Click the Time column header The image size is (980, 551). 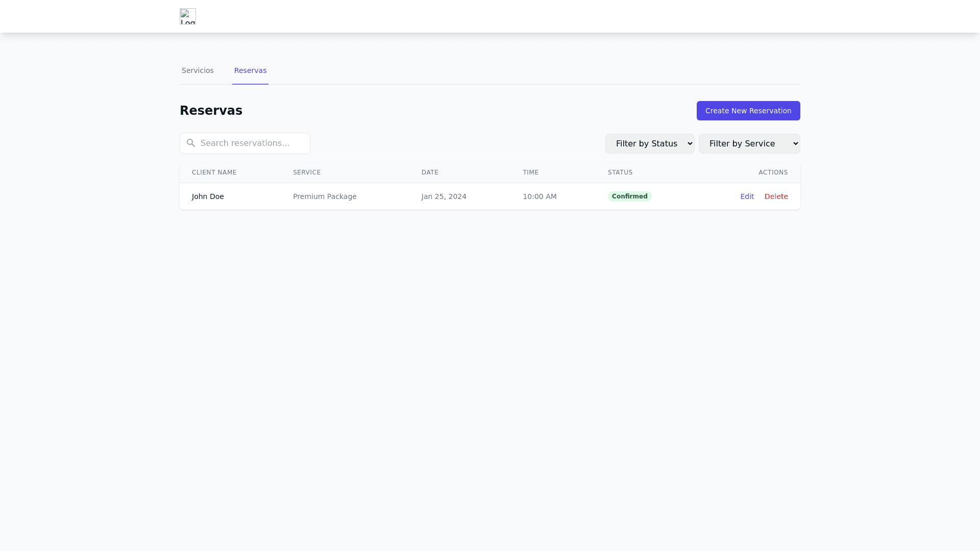pyautogui.click(x=530, y=172)
